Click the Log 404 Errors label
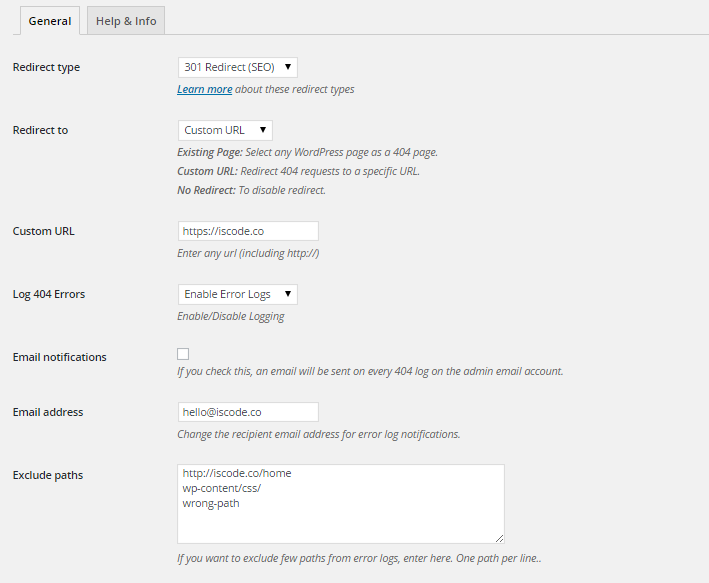The height and width of the screenshot is (583, 709). [x=49, y=294]
